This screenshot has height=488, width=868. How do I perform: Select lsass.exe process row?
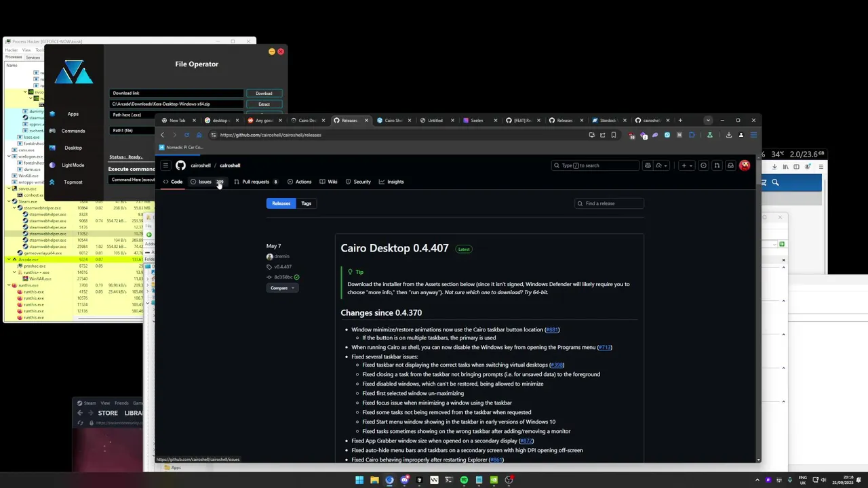coord(31,137)
